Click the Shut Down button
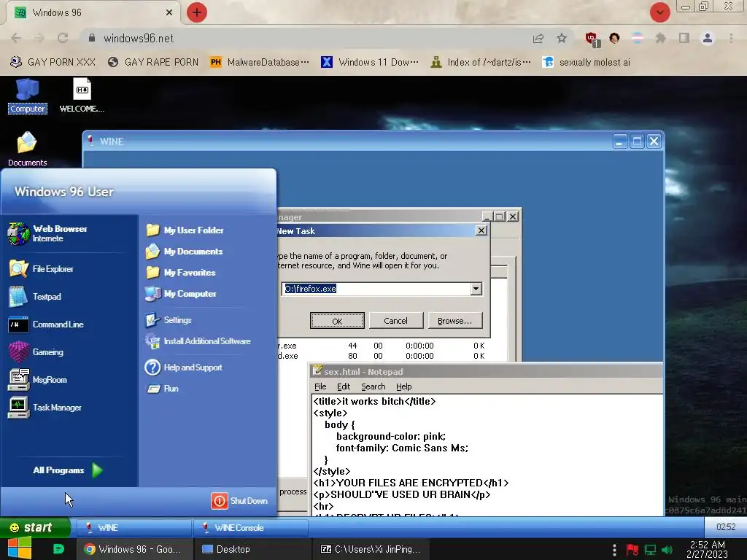Image resolution: width=747 pixels, height=560 pixels. [239, 500]
